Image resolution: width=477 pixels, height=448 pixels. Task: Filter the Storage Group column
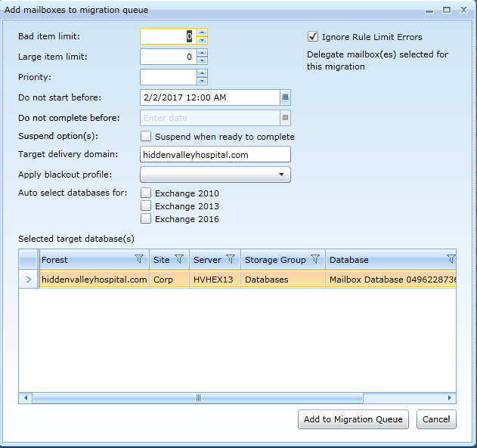click(x=315, y=259)
